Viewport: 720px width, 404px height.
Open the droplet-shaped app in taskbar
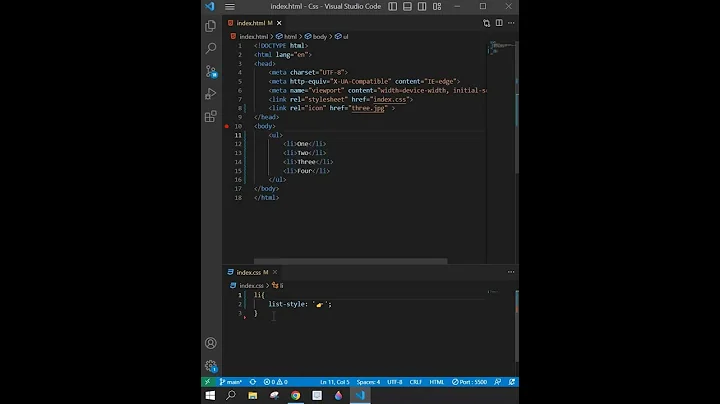coord(338,395)
